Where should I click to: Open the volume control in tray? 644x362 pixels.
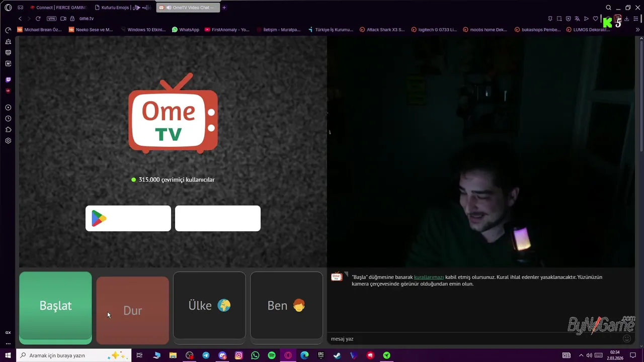tap(589, 355)
